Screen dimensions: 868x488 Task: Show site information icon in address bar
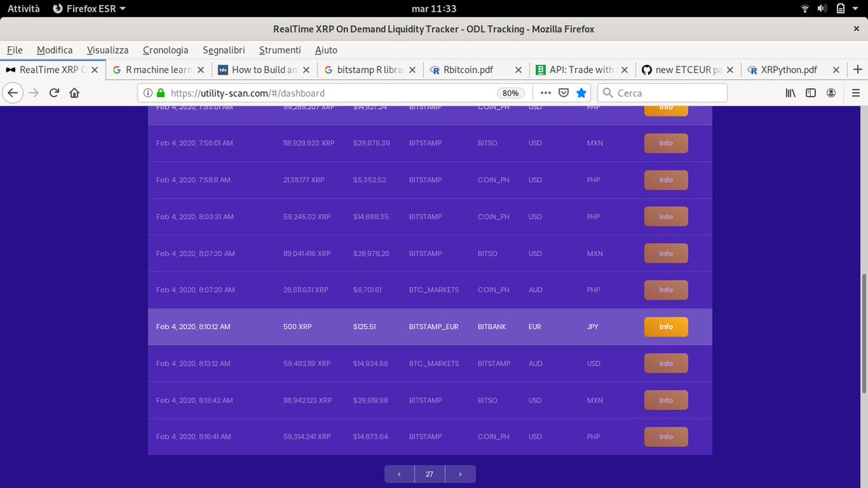click(x=148, y=93)
